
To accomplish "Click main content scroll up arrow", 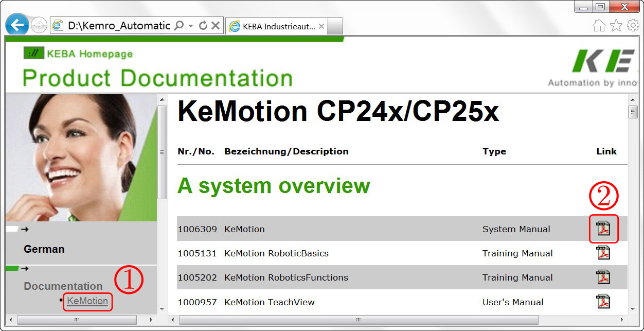I will (x=633, y=100).
